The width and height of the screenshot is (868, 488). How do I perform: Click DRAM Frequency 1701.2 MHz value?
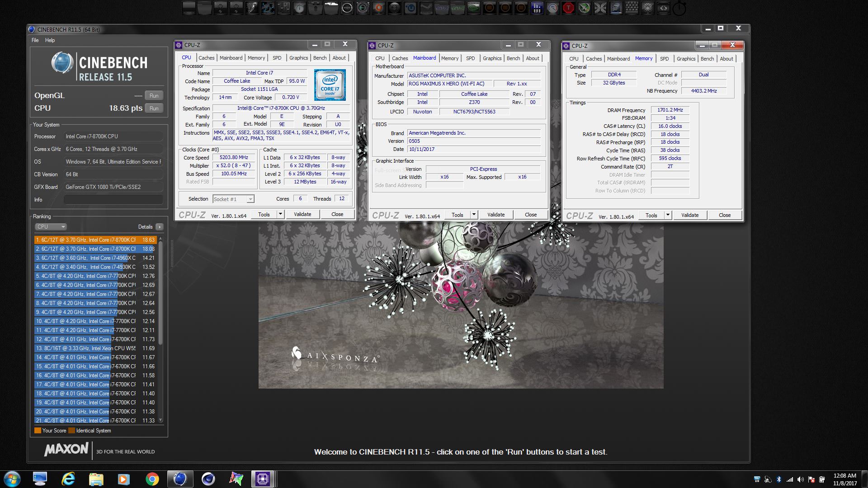(670, 110)
